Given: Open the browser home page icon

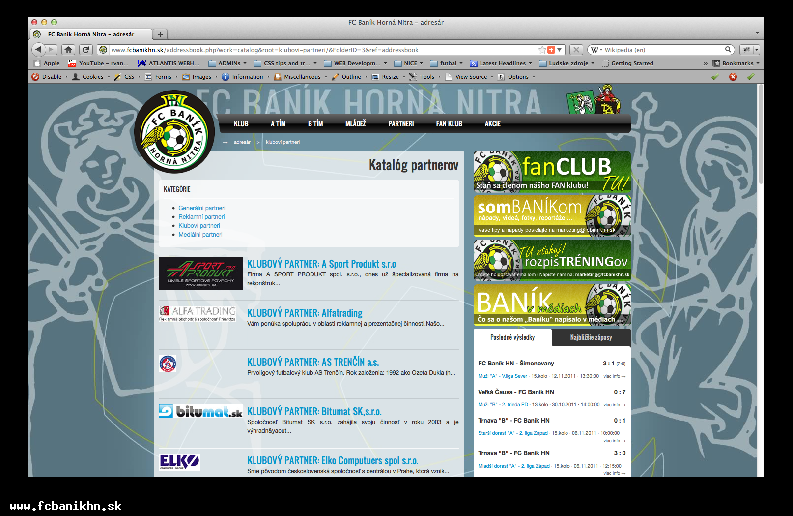Looking at the screenshot, I should click(68, 50).
